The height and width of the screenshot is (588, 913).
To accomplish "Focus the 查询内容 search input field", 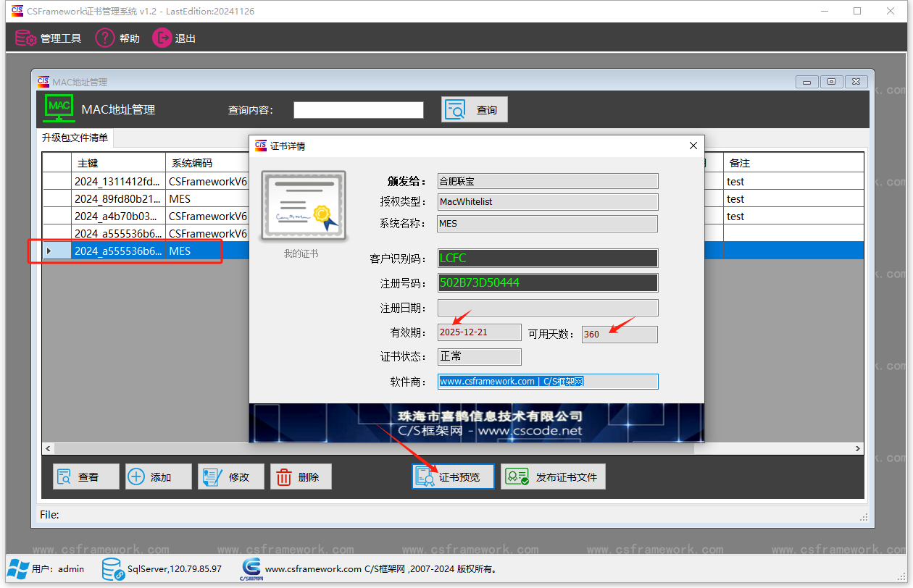I will click(x=358, y=110).
